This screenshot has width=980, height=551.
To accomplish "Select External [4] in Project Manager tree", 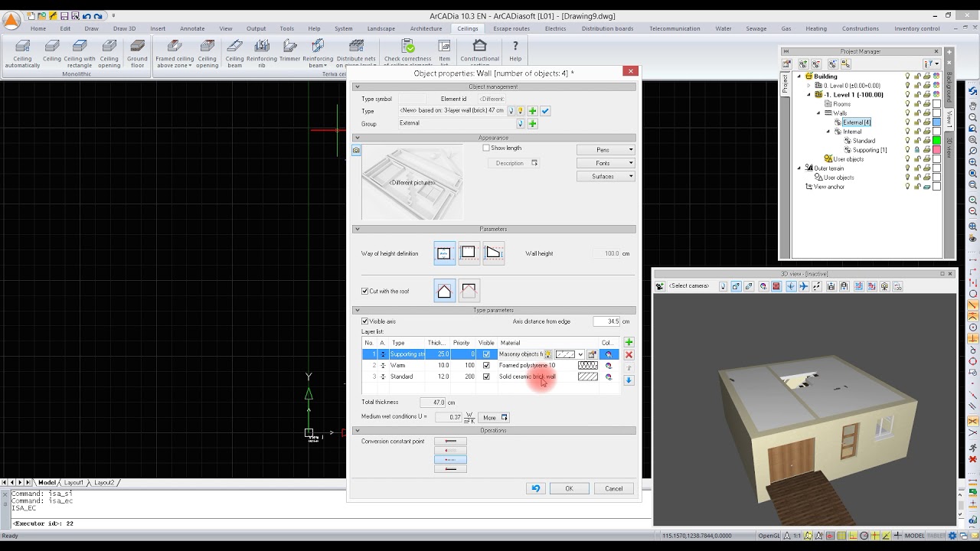I will (856, 122).
